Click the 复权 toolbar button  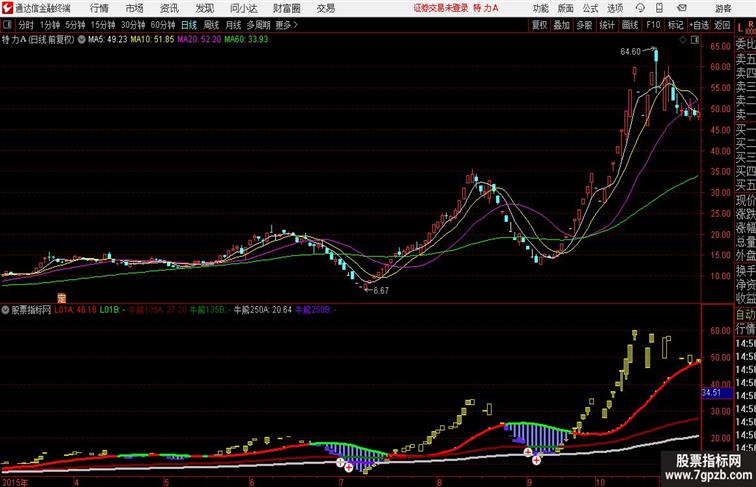[x=540, y=25]
